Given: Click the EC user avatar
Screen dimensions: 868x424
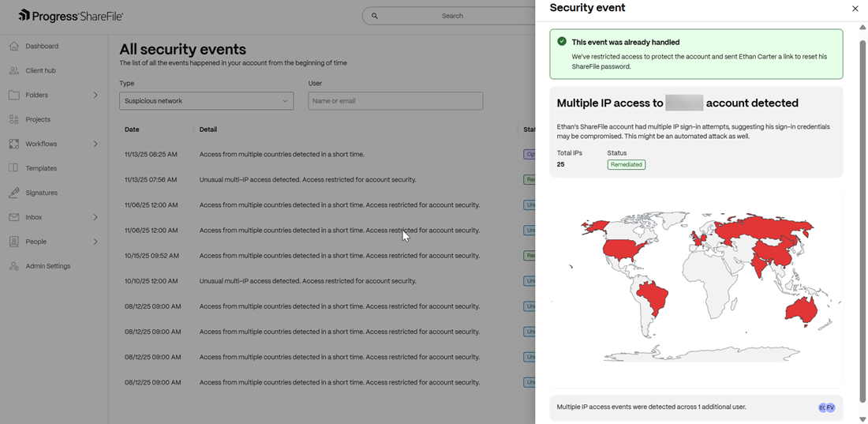Looking at the screenshot, I should [822, 407].
